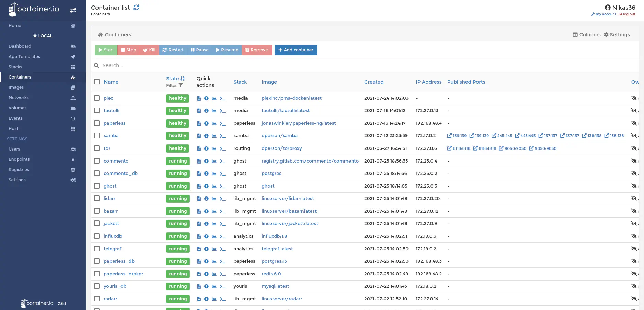The height and width of the screenshot is (310, 644).
Task: Open logs icon for plex container
Action: pyautogui.click(x=199, y=98)
